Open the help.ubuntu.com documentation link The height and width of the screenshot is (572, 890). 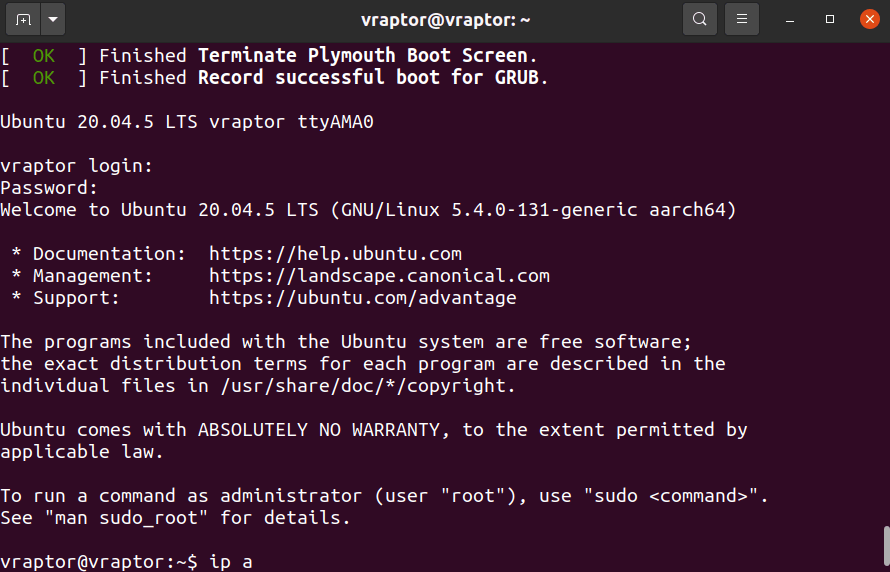[335, 254]
